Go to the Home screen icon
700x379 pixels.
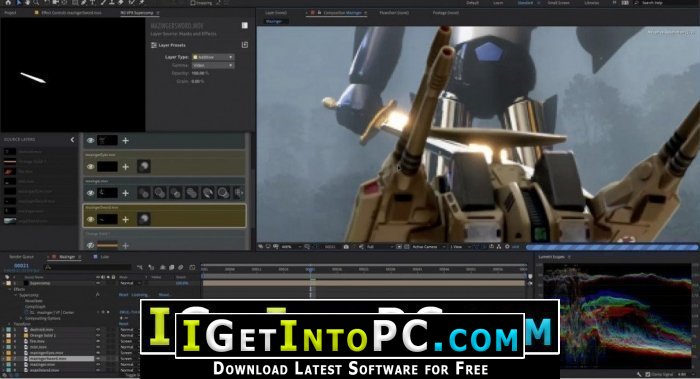(x=8, y=2)
